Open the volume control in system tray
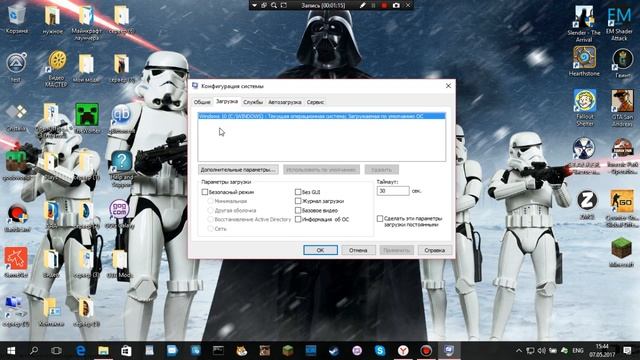Image resolution: width=640 pixels, height=360 pixels. click(x=542, y=351)
